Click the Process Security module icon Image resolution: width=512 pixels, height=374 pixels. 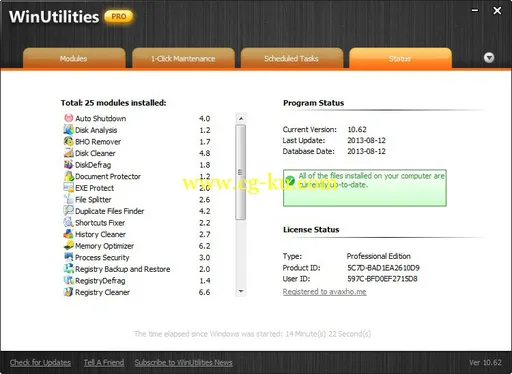69,257
